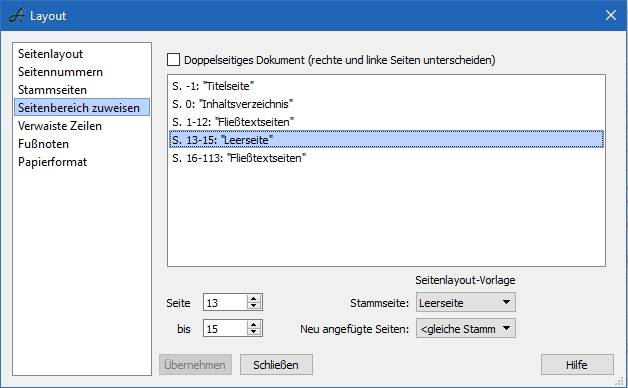Open the Neu angefügte Seiten dropdown
Image resolution: width=628 pixels, height=388 pixels.
point(466,328)
